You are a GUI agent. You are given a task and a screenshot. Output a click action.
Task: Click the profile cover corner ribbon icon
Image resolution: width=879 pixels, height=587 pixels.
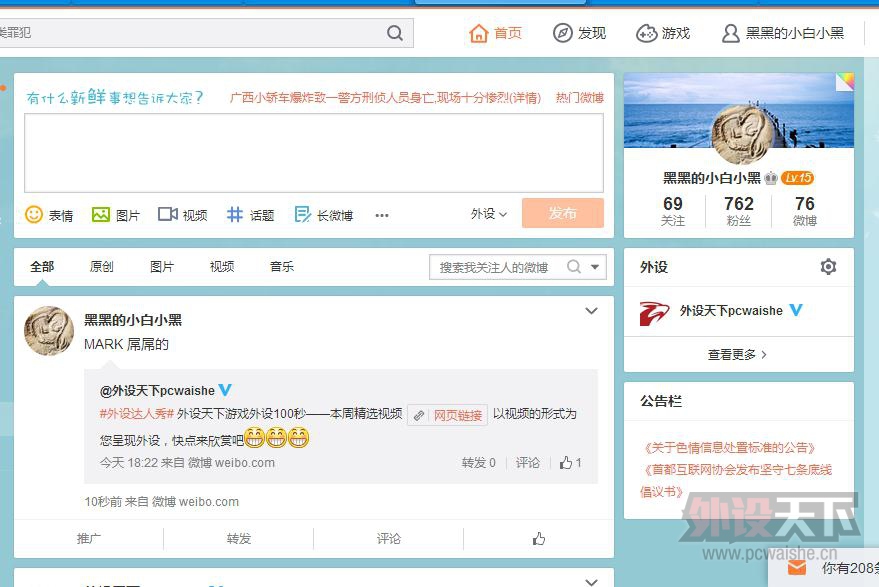coord(845,82)
